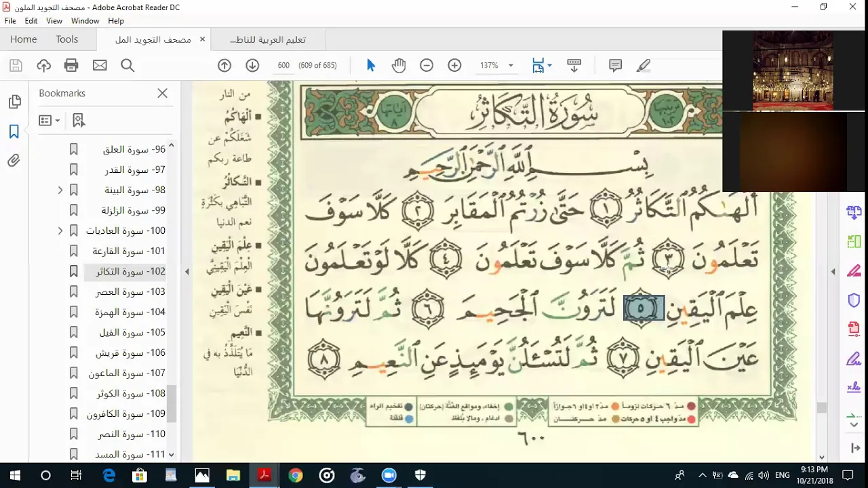Open the taskbar notification center icon

click(x=848, y=475)
